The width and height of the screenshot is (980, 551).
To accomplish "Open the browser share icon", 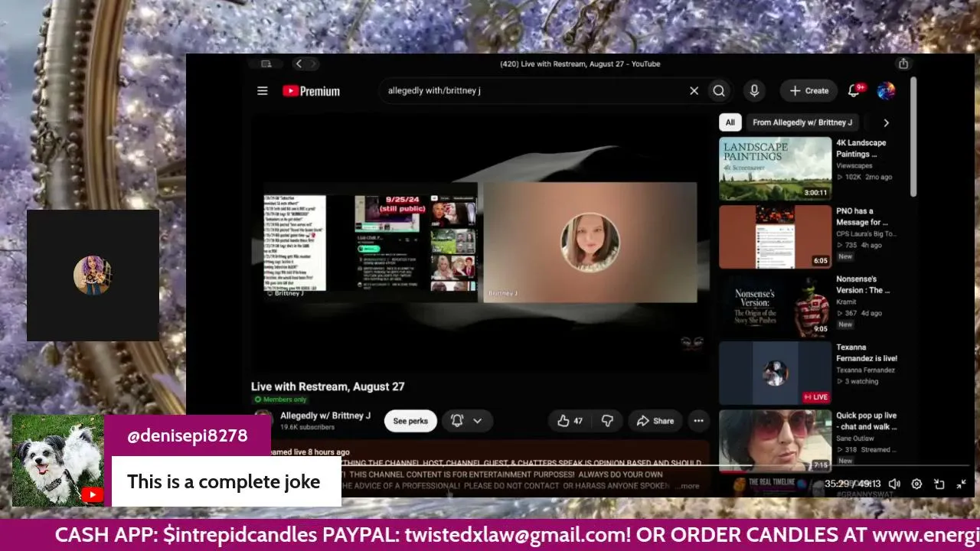I will coord(903,64).
